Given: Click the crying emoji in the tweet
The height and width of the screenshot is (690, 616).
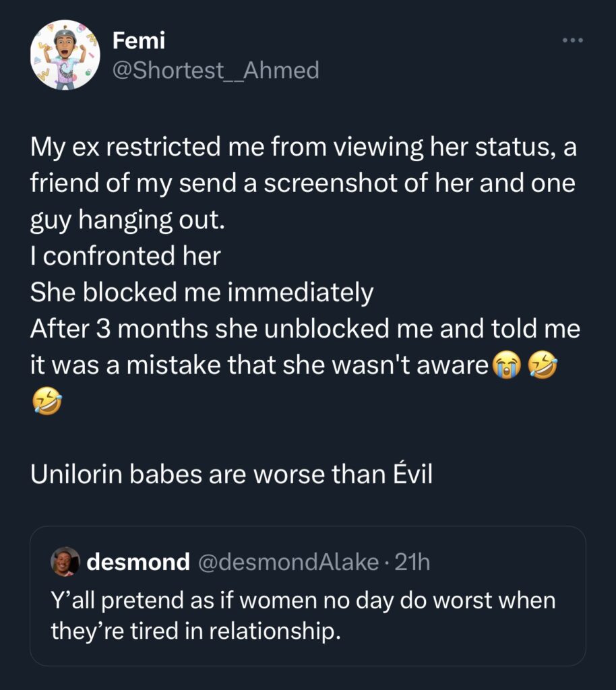Looking at the screenshot, I should pyautogui.click(x=507, y=364).
